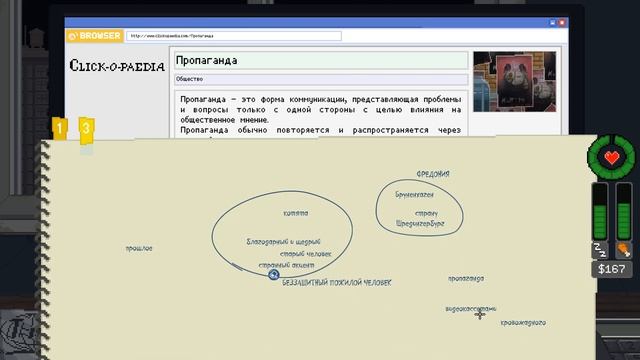
Task: Click the sleep Zz icon
Action: click(600, 250)
